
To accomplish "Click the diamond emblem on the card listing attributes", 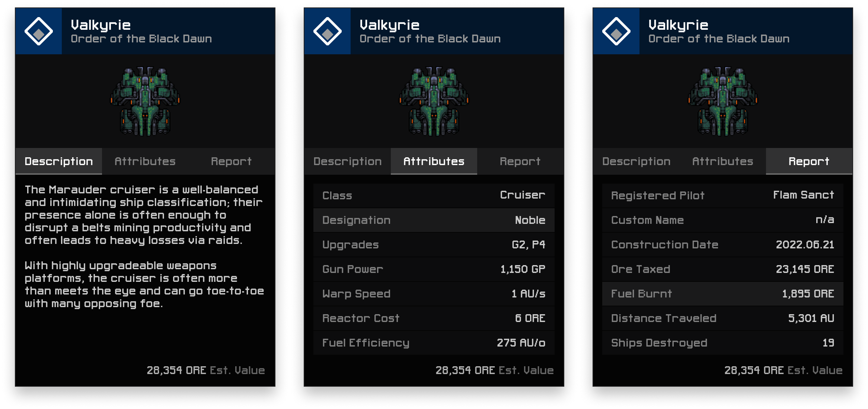I will coord(328,32).
